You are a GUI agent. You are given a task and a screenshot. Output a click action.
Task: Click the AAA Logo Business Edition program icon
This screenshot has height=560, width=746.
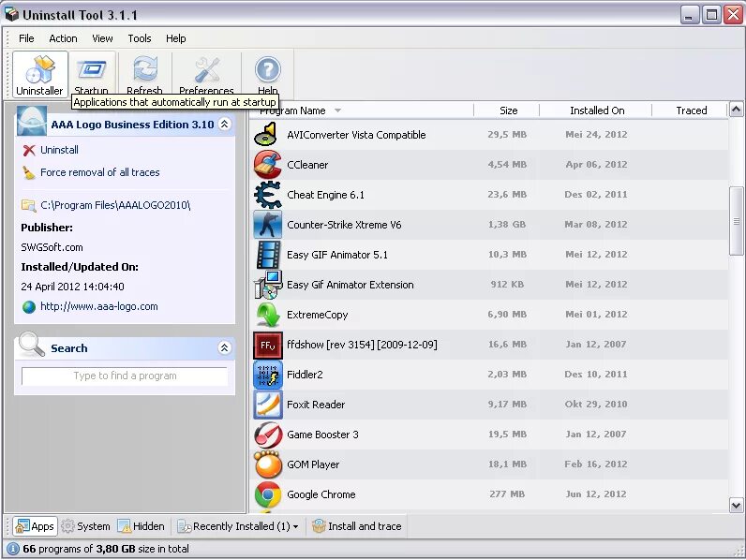(32, 121)
